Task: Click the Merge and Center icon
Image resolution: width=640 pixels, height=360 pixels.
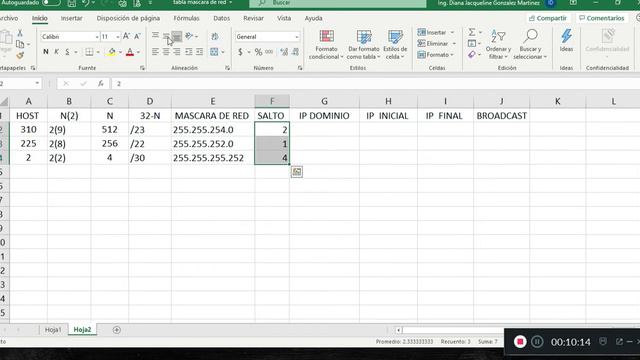Action: pyautogui.click(x=214, y=52)
